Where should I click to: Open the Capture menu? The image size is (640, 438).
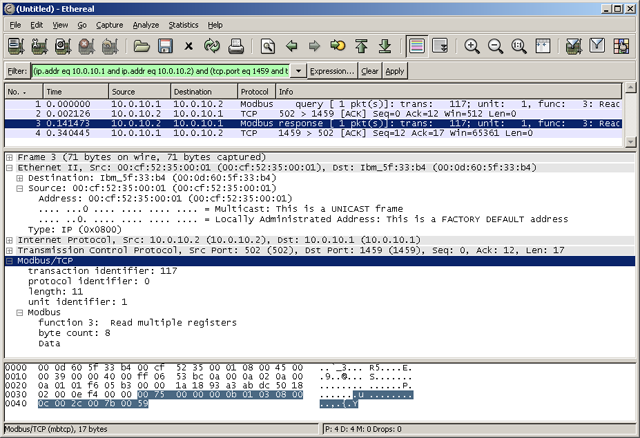tap(109, 25)
